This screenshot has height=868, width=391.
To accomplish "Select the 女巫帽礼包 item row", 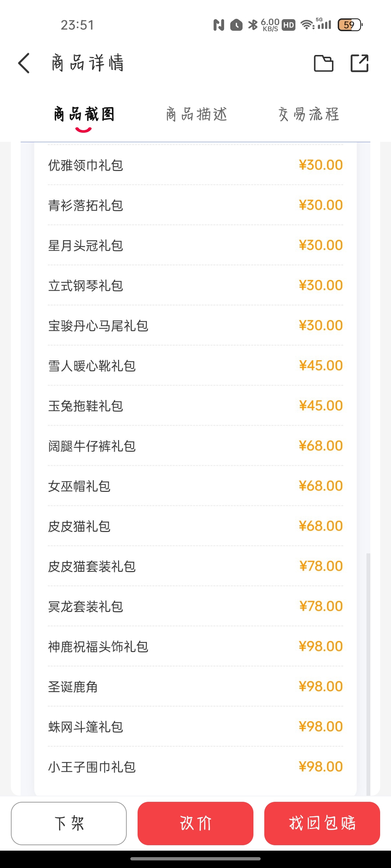I will 195,486.
